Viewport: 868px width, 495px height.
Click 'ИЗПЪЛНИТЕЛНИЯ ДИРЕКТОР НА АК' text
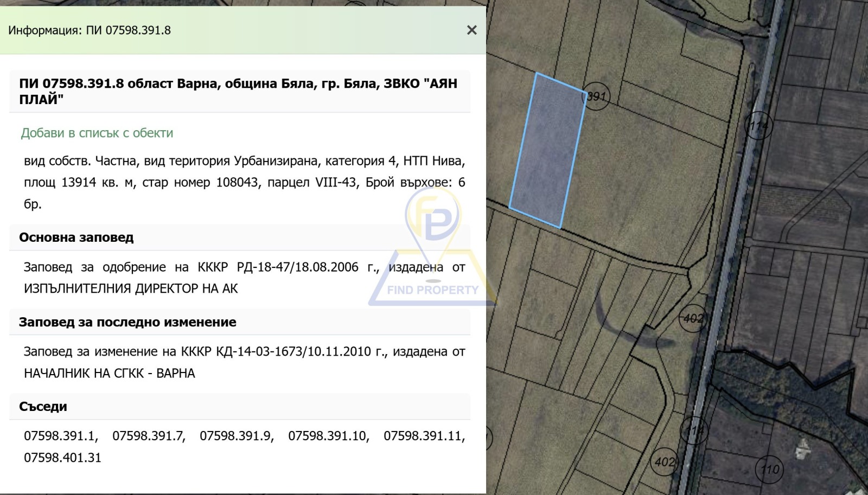(131, 288)
